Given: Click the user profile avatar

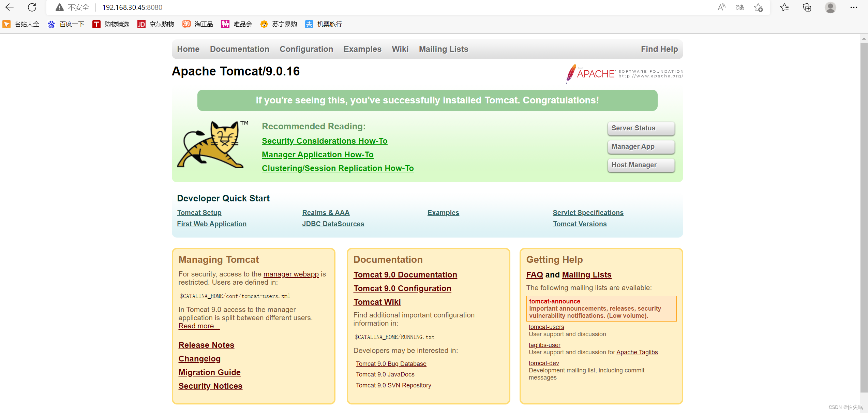Looking at the screenshot, I should 830,7.
